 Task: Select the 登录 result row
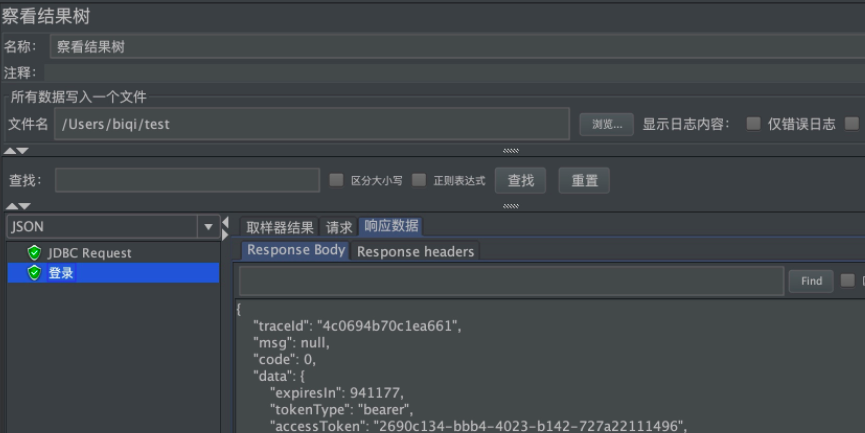tap(113, 272)
